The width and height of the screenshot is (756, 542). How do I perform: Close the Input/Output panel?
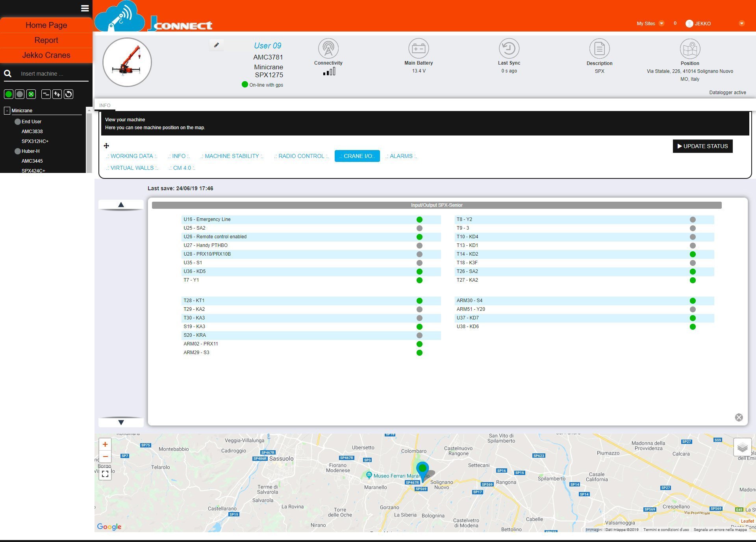point(739,418)
